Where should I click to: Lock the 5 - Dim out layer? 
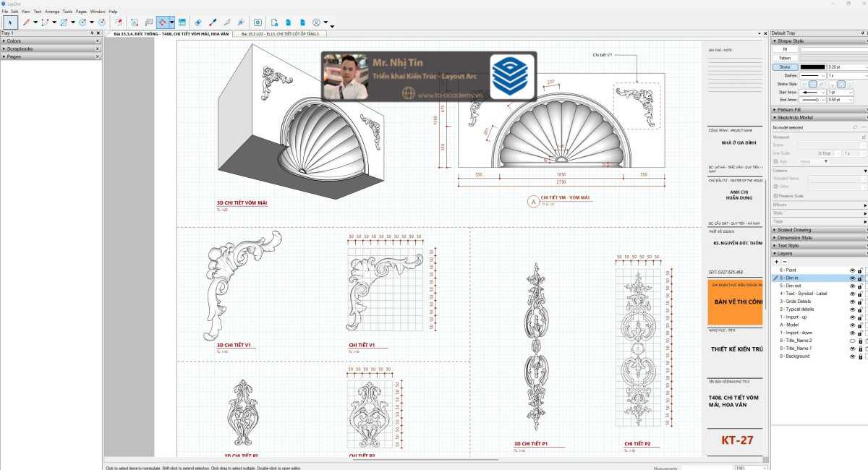860,286
